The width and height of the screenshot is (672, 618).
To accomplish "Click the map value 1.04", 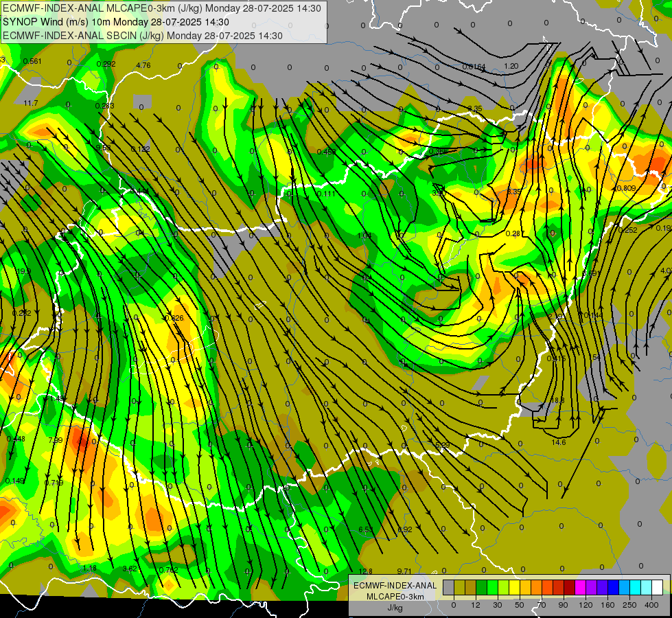I will click(x=364, y=236).
